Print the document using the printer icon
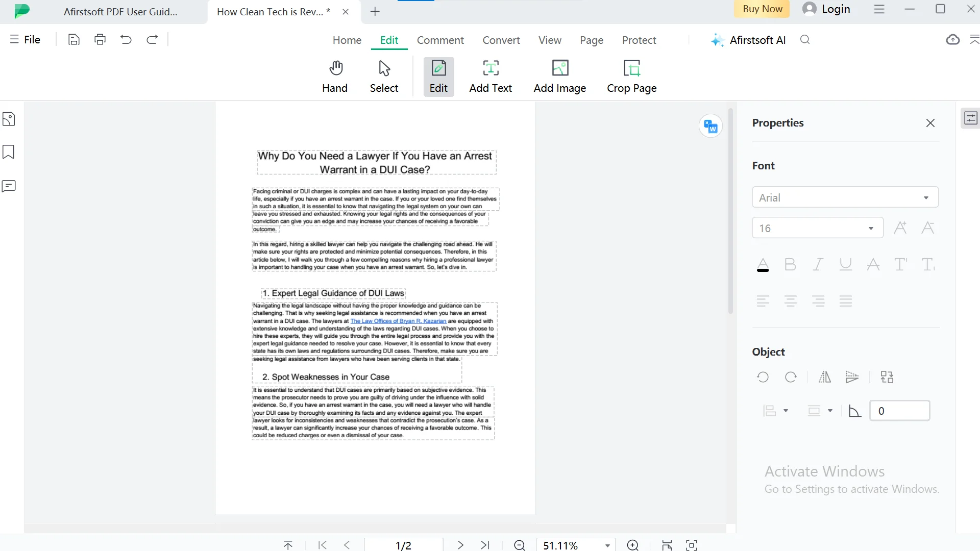This screenshot has width=980, height=551. [100, 39]
